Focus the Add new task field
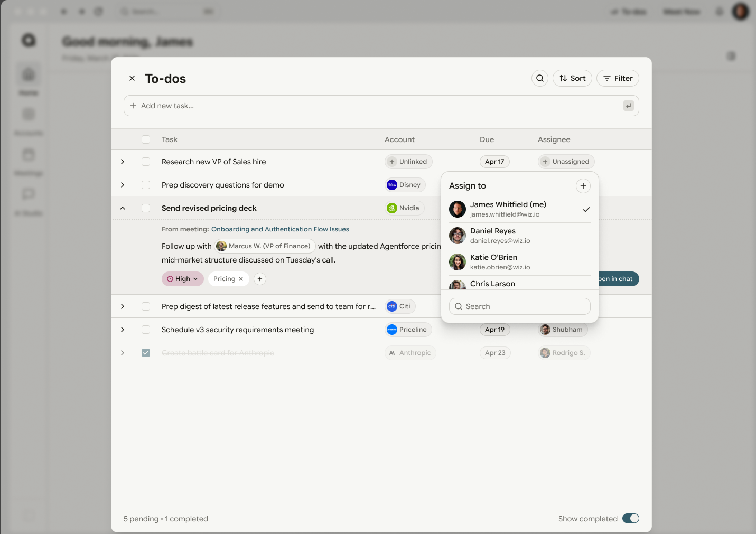 pyautogui.click(x=381, y=106)
